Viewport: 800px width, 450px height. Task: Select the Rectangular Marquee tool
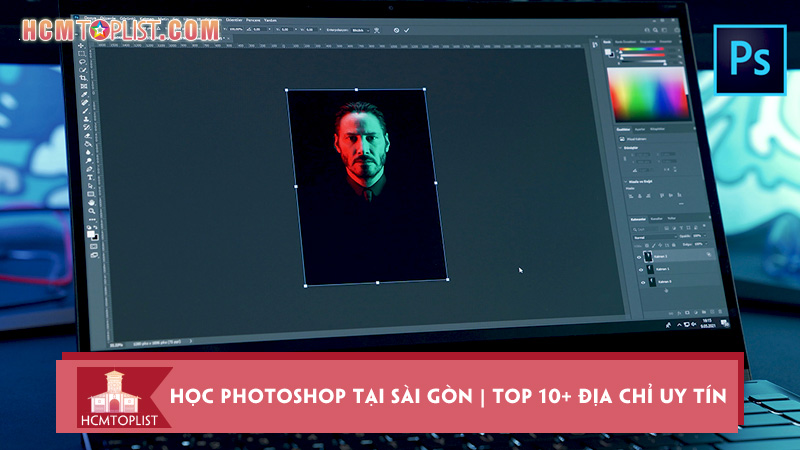coord(82,54)
